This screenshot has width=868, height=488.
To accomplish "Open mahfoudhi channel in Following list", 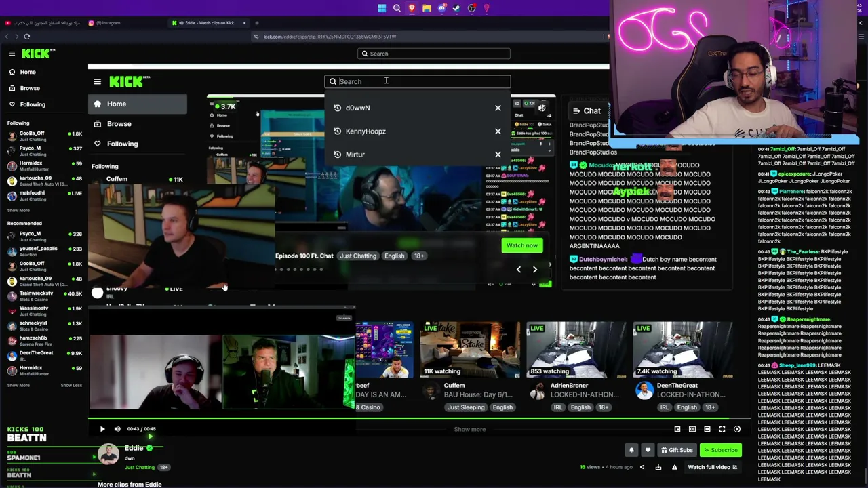I will (44, 196).
